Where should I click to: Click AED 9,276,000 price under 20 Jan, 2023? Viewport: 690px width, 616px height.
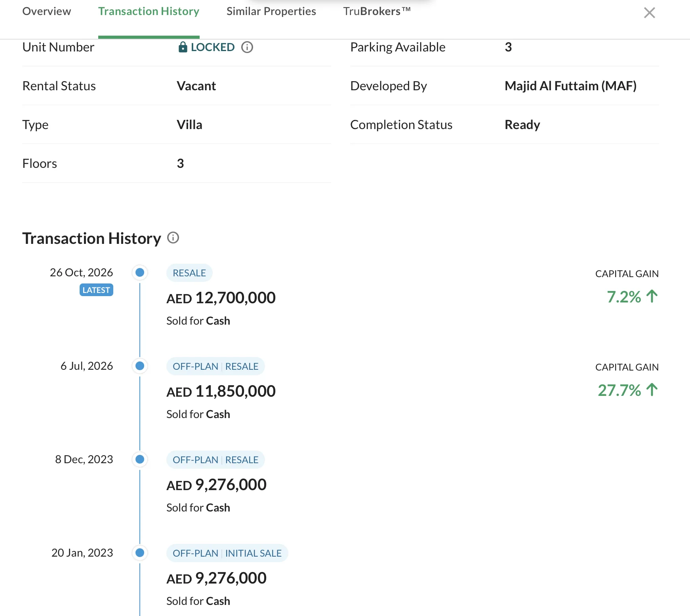tap(216, 578)
